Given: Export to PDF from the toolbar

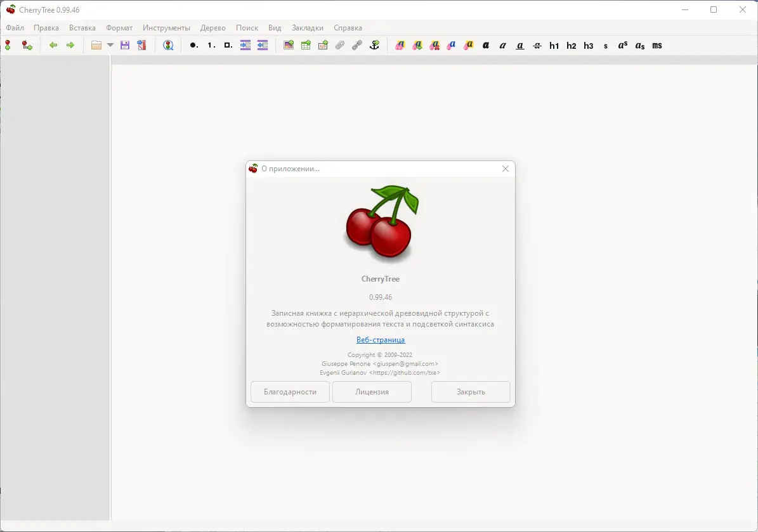Looking at the screenshot, I should (x=141, y=46).
